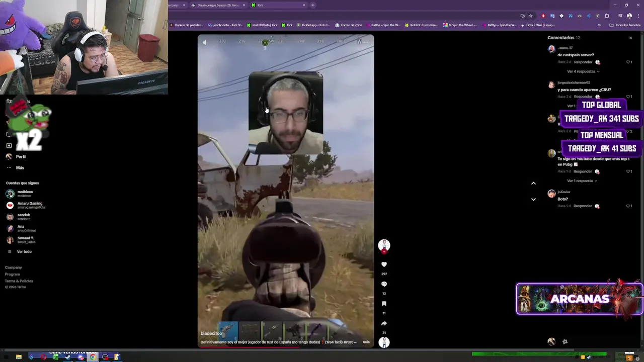Close the DreamLeague Season 28 tab
Image resolution: width=644 pixels, height=362 pixels.
pyautogui.click(x=244, y=5)
